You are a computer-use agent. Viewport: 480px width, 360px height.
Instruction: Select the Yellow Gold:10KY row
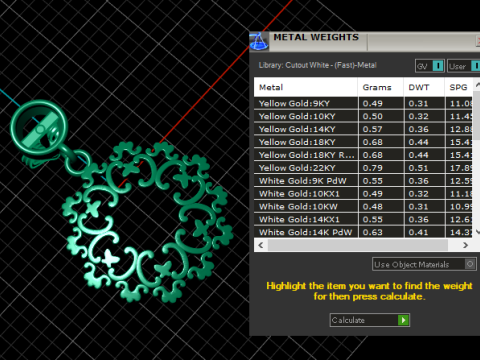[363, 116]
